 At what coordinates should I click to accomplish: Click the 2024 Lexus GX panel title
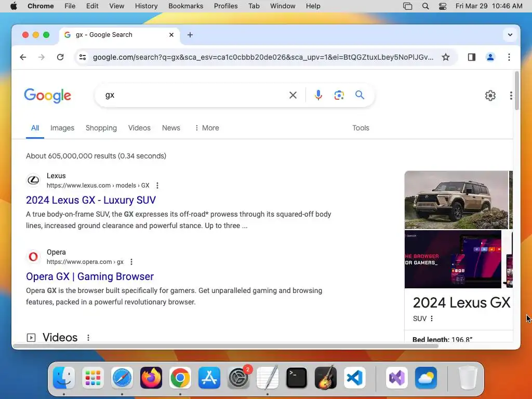[461, 303]
